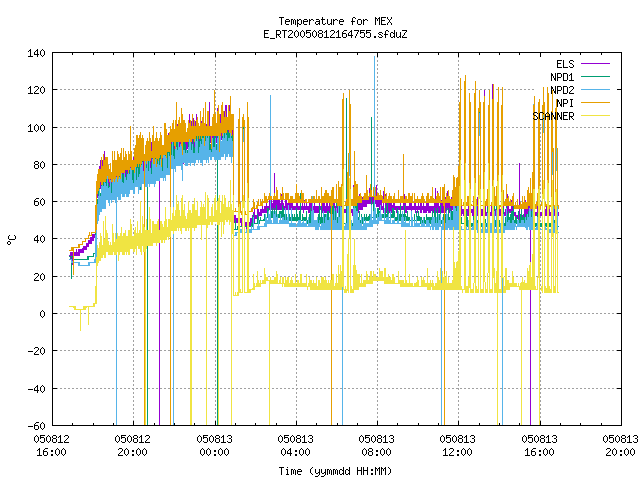Click the yellow SCANNER legend line sample

coord(595,116)
